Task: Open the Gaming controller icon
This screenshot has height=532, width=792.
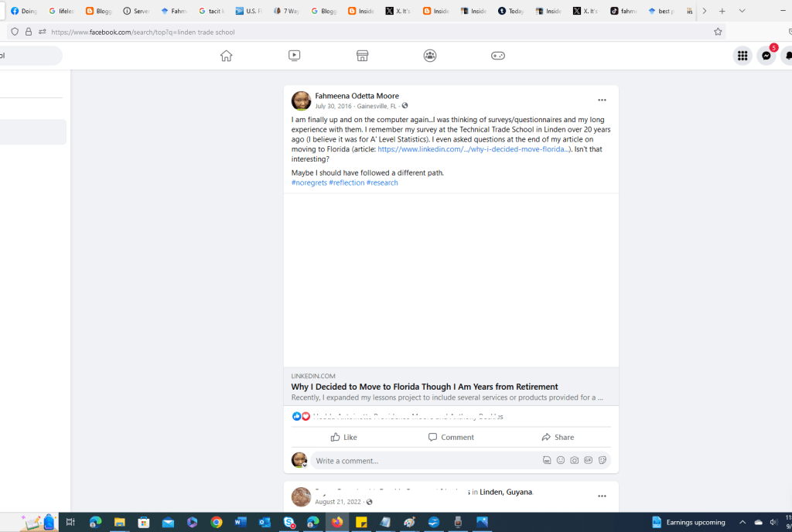Action: 497,55
